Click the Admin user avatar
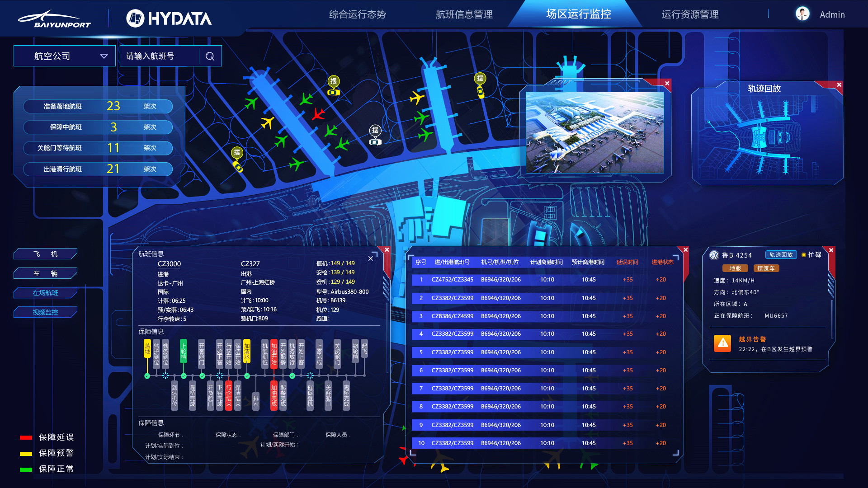Image resolution: width=868 pixels, height=488 pixels. pos(802,14)
